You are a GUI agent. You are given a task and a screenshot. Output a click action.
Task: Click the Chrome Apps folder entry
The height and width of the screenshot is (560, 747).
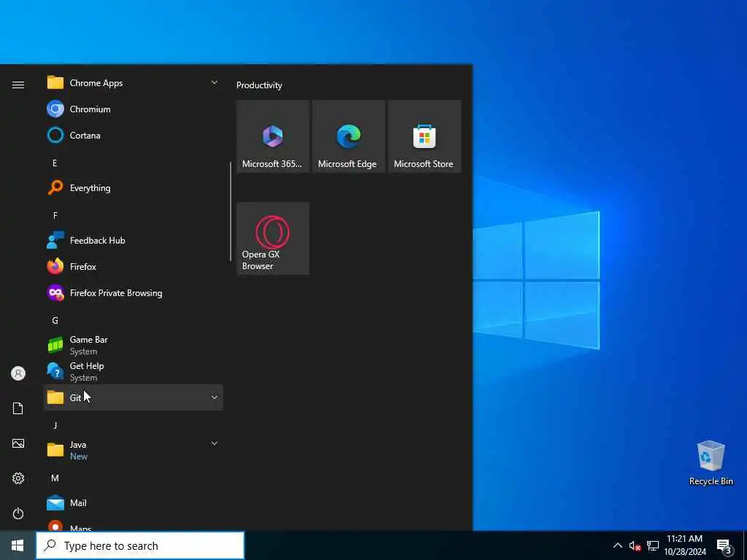133,83
